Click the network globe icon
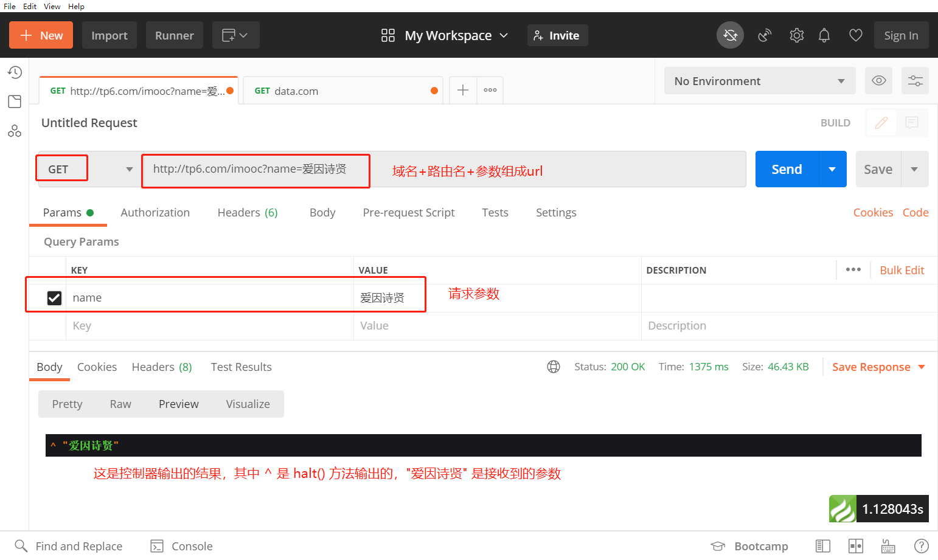Screen dimensions: 938x560 [x=554, y=367]
